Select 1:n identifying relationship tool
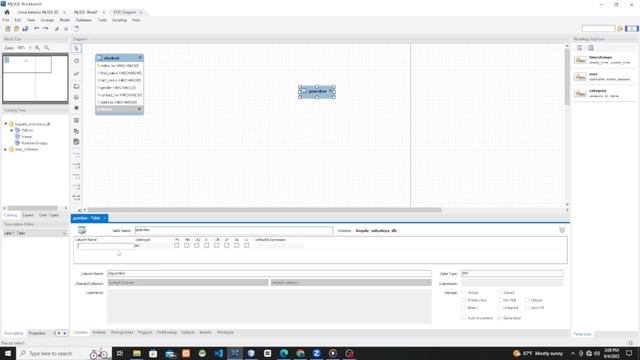The width and height of the screenshot is (640, 360). coord(76,187)
